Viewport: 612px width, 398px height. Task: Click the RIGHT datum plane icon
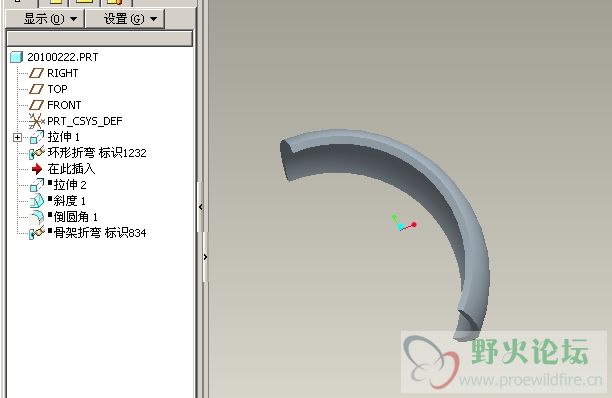[37, 73]
